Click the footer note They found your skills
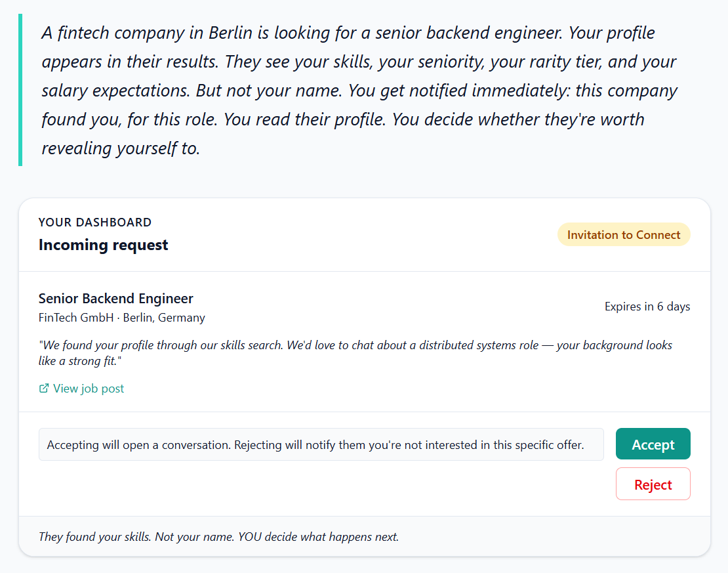The image size is (728, 573). (218, 537)
